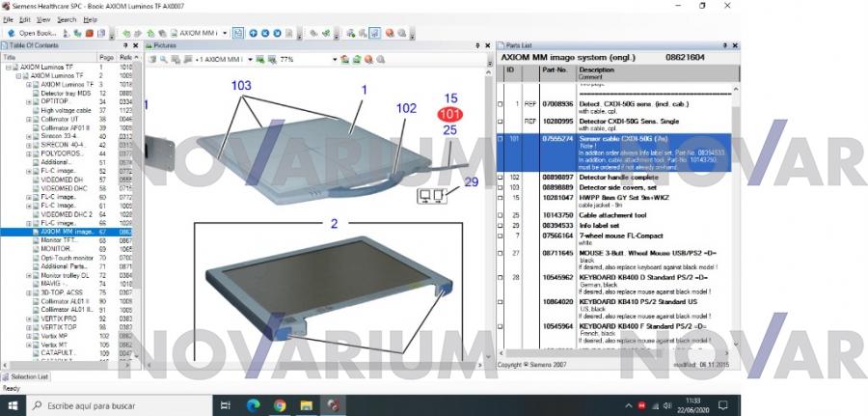
Task: Check the box for Detector side covers row
Action: pos(501,186)
